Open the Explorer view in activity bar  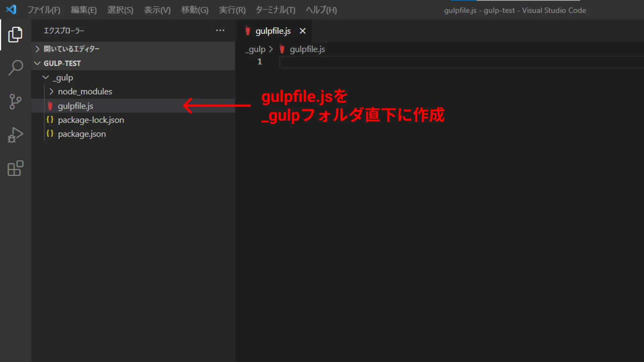click(15, 35)
